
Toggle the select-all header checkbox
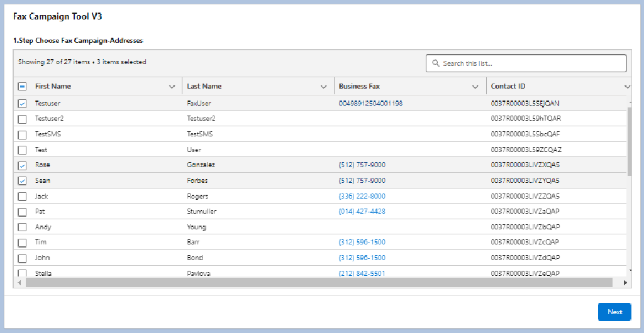[x=22, y=87]
